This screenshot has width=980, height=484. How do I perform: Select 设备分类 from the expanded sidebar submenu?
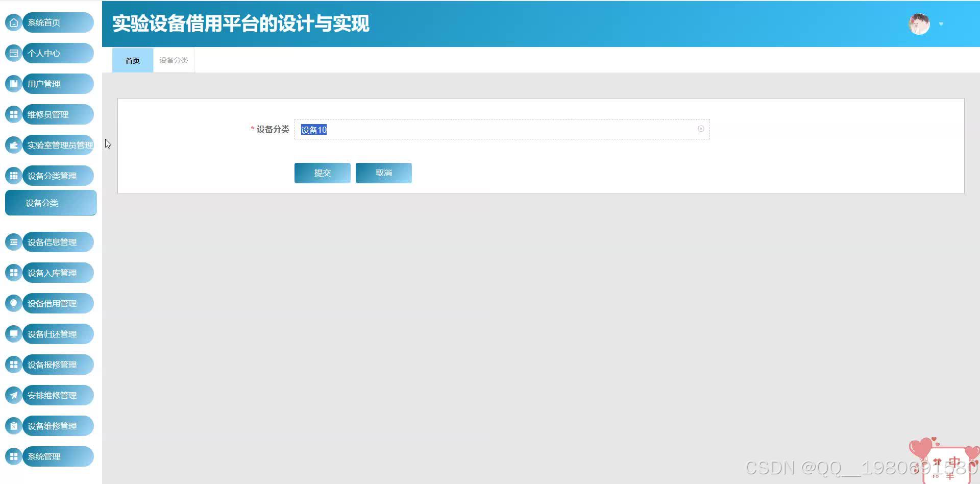(x=51, y=203)
